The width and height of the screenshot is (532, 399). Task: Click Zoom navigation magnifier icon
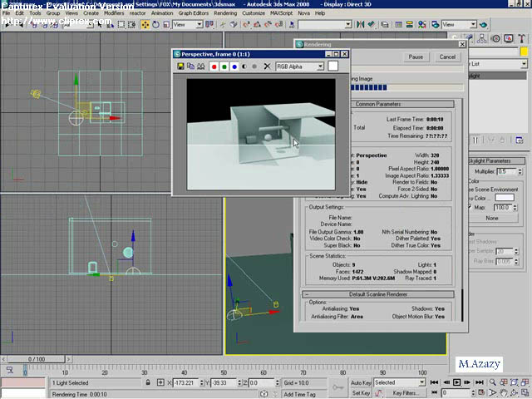click(492, 382)
